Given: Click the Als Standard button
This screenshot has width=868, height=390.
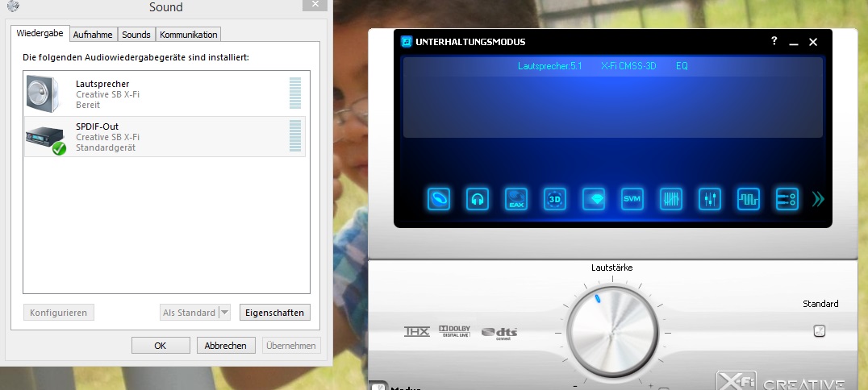Looking at the screenshot, I should tap(190, 313).
